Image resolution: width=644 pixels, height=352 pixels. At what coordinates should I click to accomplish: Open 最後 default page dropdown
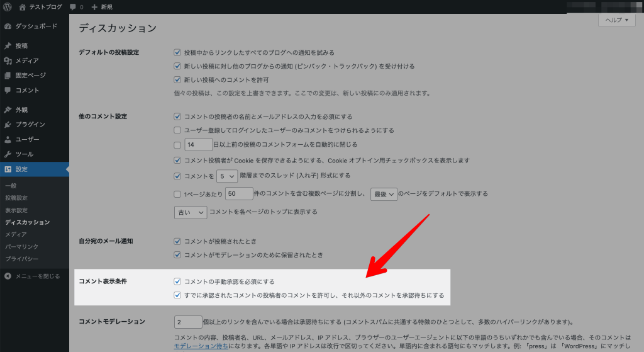pos(384,194)
